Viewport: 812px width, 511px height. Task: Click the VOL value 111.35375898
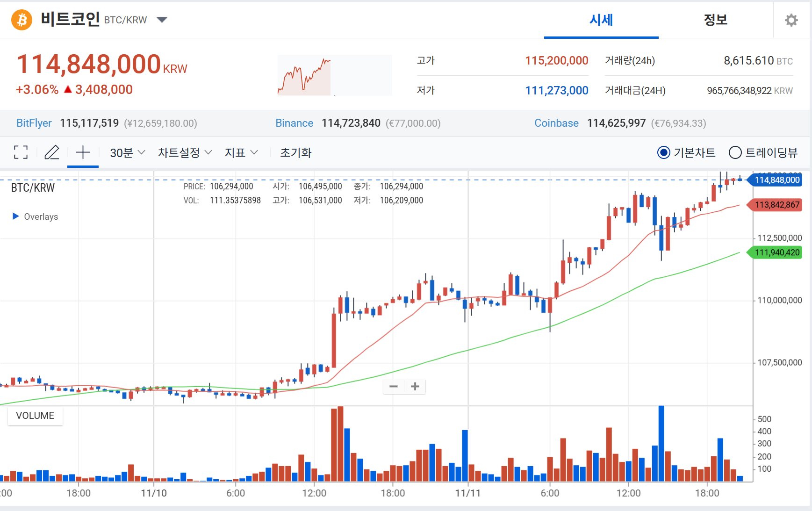click(x=235, y=201)
